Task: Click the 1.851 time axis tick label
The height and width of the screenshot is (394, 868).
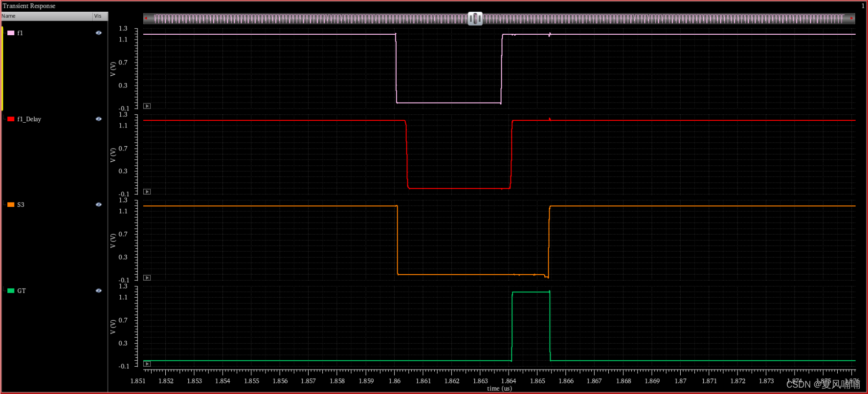Action: [138, 381]
